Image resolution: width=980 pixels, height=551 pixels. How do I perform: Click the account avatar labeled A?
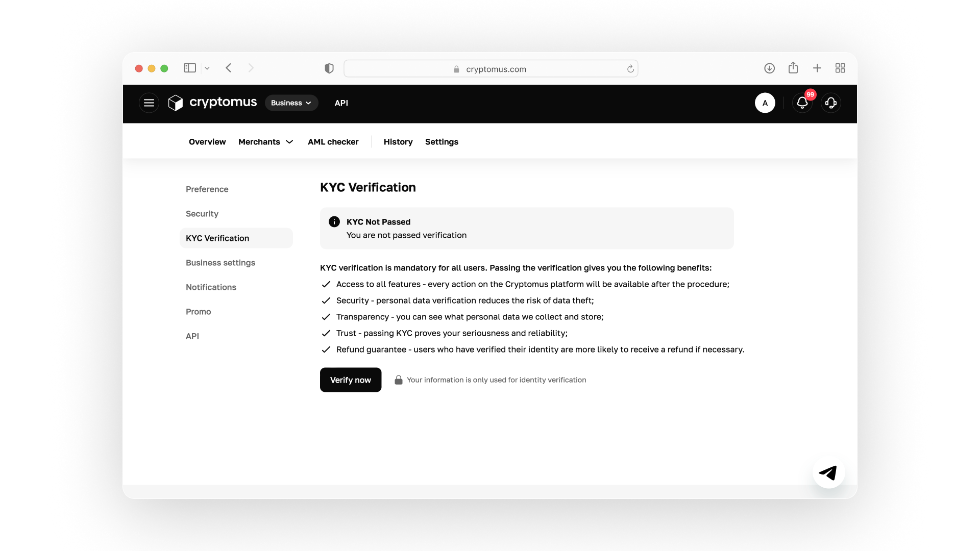tap(765, 103)
